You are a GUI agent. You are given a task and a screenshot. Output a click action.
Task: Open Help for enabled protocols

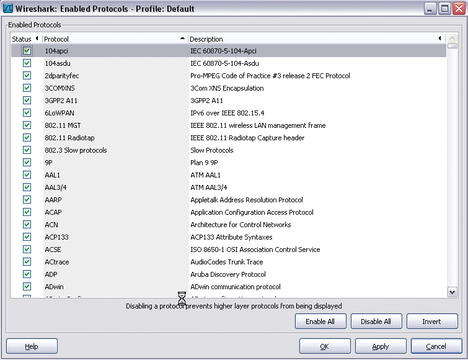32,346
